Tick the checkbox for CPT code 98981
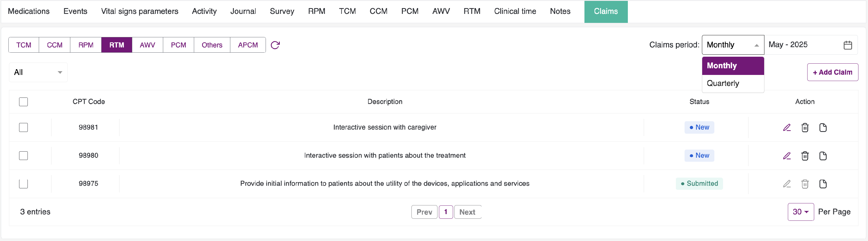 (x=24, y=127)
